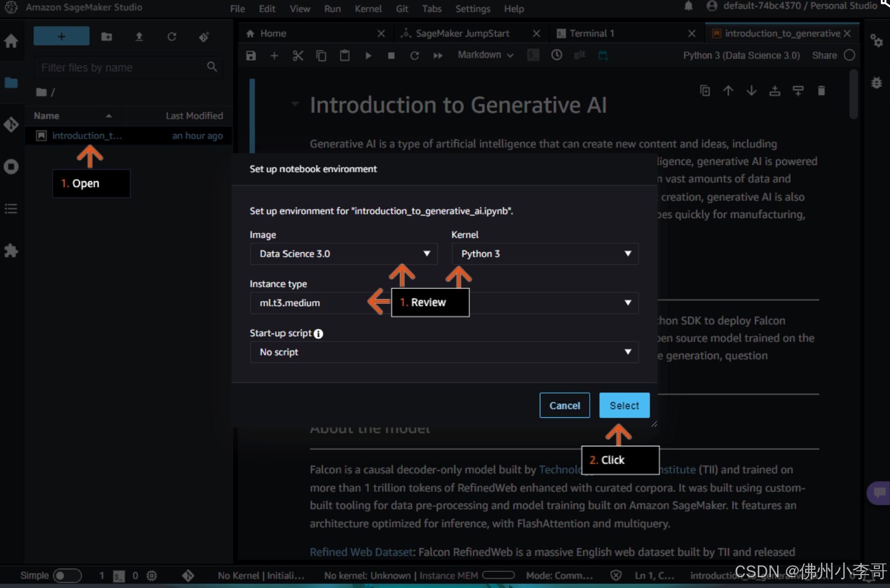Refresh the file list
Viewport: 890px width, 588px height.
172,37
